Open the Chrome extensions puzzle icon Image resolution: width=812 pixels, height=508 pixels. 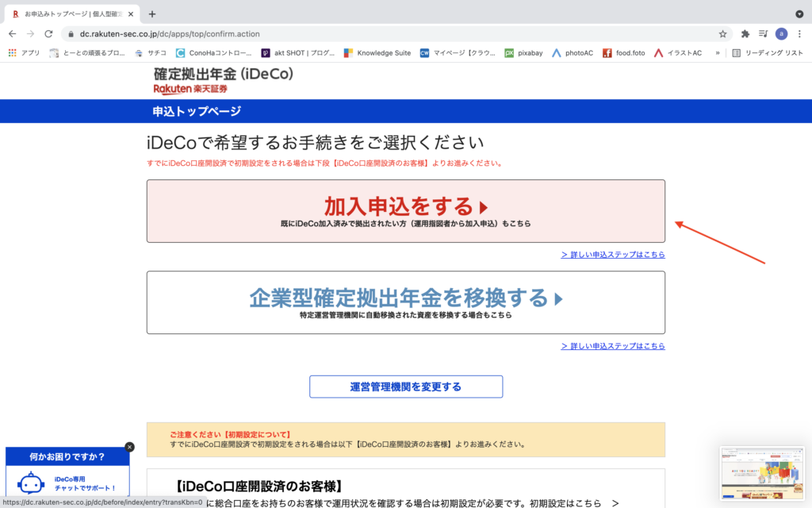click(745, 34)
